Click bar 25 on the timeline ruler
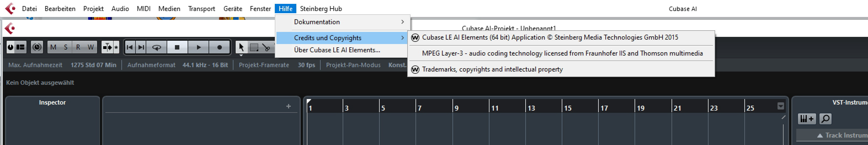 pos(750,108)
